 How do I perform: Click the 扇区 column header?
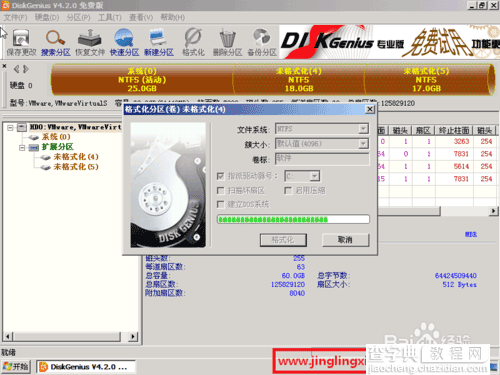[423, 131]
